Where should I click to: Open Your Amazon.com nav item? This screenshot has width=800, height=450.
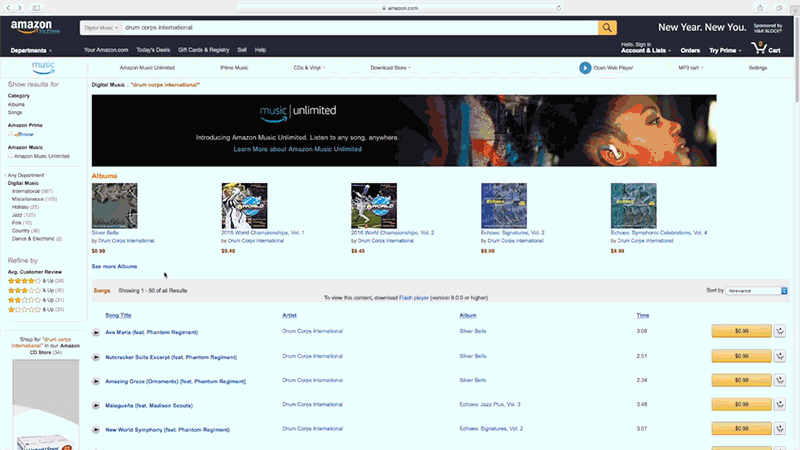(x=106, y=50)
